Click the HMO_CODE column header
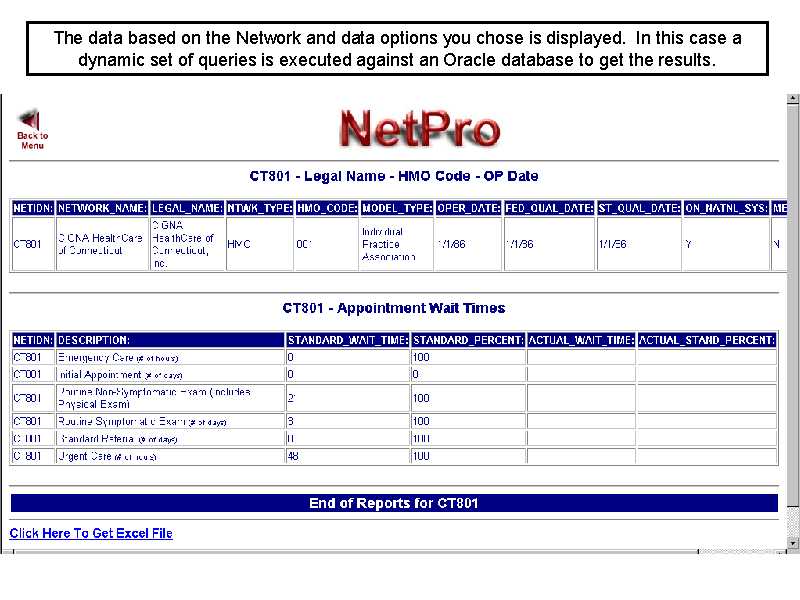The image size is (800, 600). tap(326, 209)
